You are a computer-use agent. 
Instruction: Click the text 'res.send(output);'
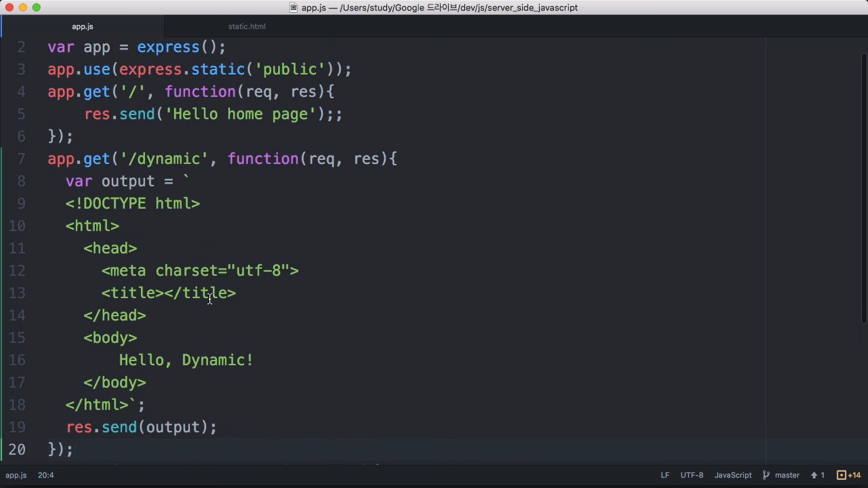(x=142, y=427)
